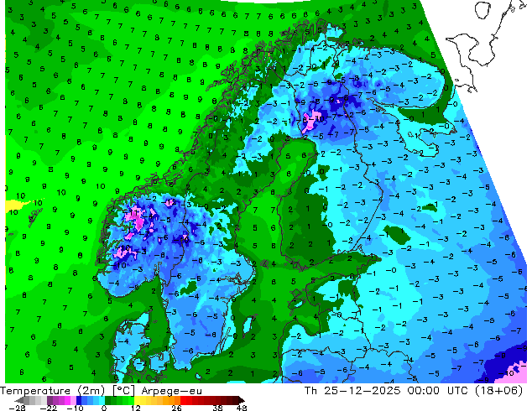Pick the yellow legend swatch above 12
The image size is (532, 411).
pos(137,400)
